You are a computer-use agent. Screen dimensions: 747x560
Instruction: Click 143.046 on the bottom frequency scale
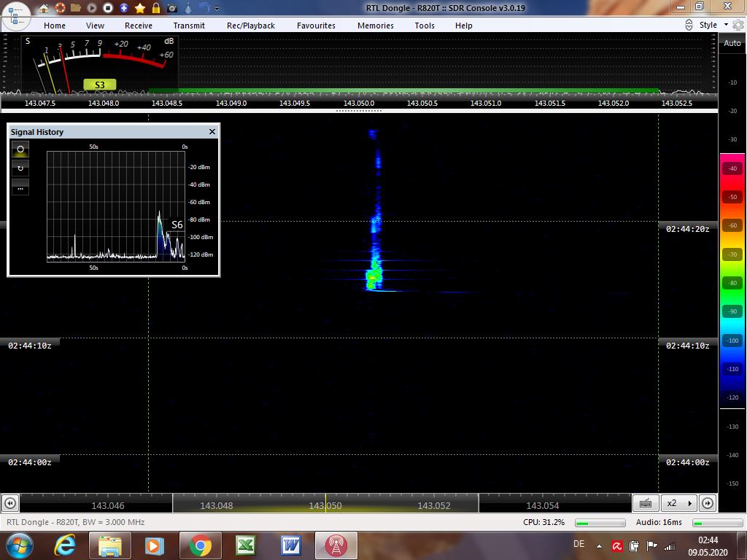(x=108, y=506)
